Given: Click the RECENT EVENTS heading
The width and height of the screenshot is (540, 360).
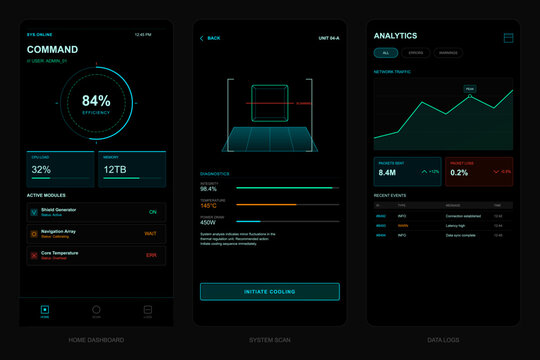Looking at the screenshot, I should (x=390, y=195).
